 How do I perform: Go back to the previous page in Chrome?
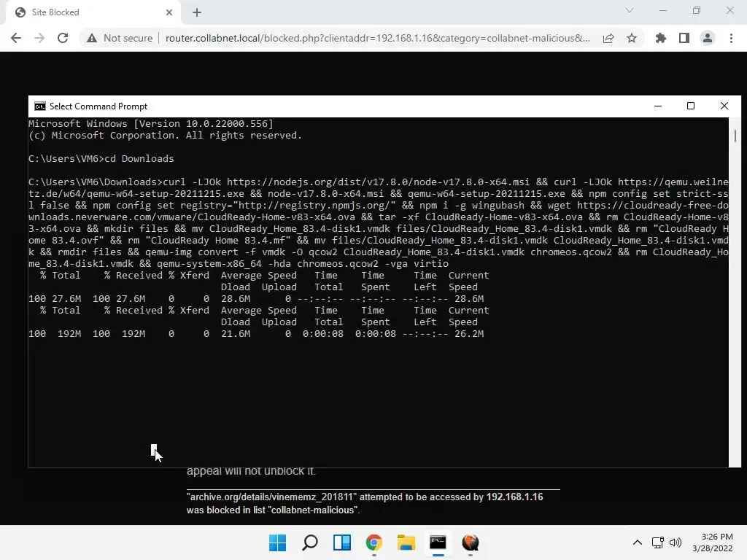(x=16, y=38)
